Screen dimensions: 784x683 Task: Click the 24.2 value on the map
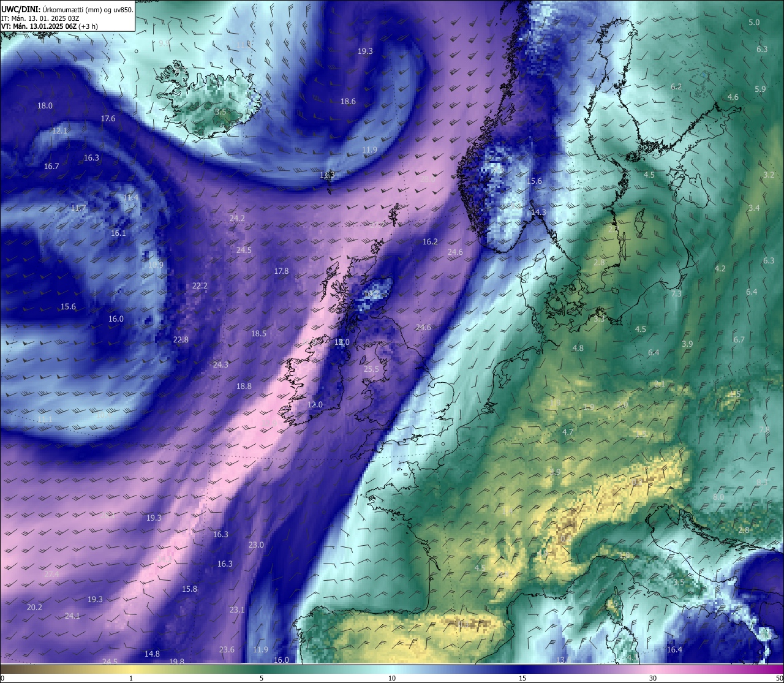tap(237, 219)
